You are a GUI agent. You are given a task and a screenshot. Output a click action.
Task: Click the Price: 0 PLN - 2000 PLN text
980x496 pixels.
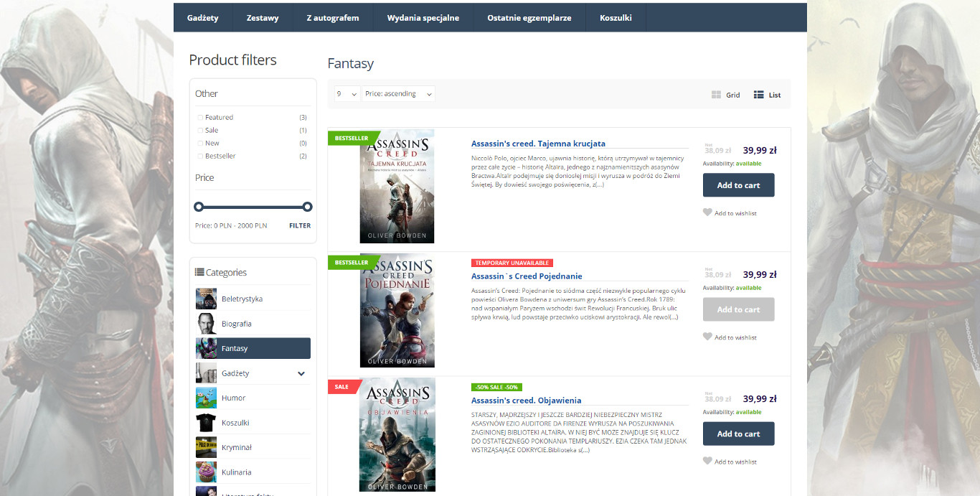click(x=231, y=225)
